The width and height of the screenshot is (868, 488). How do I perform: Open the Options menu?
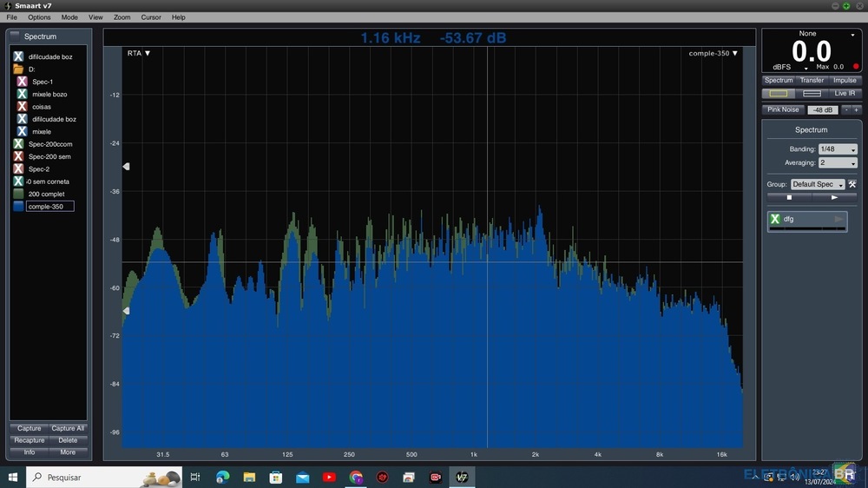point(39,17)
